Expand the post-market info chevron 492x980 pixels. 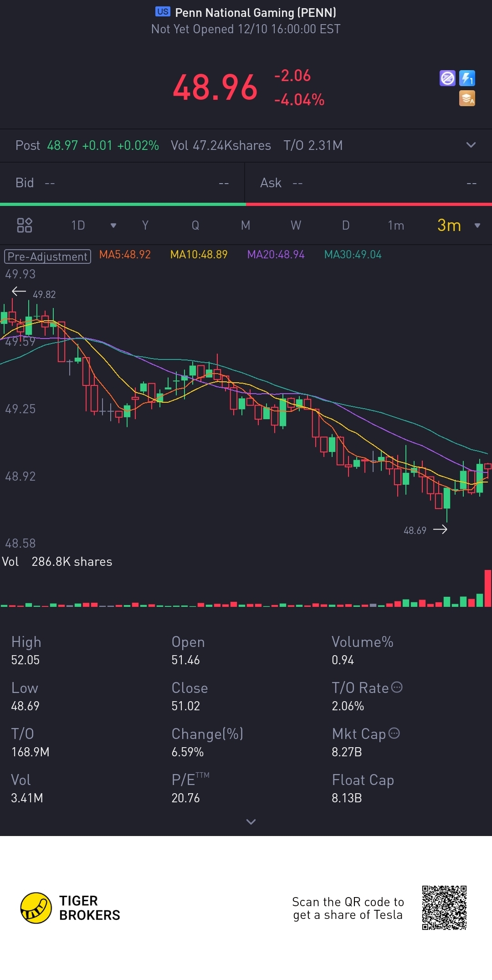(471, 145)
